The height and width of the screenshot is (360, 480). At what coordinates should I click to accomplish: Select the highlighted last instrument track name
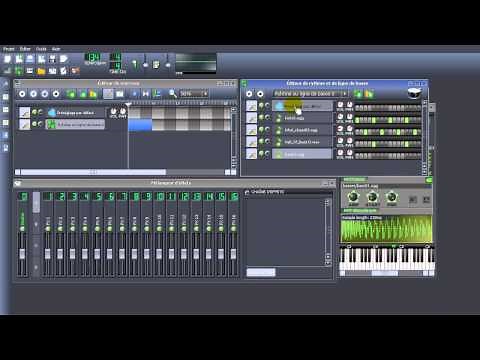pos(302,154)
